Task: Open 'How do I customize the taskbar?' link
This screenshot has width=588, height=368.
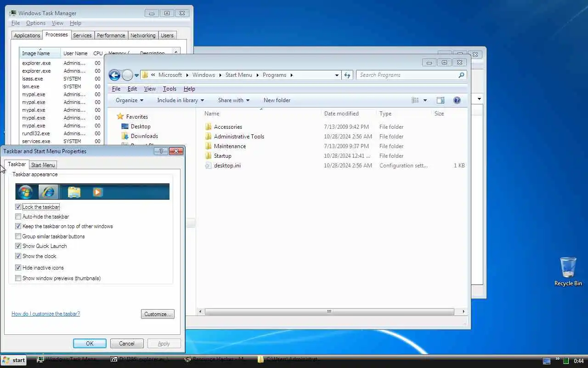Action: tap(45, 314)
